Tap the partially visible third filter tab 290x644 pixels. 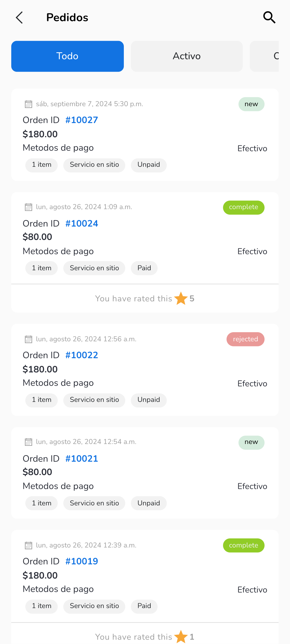(265, 56)
